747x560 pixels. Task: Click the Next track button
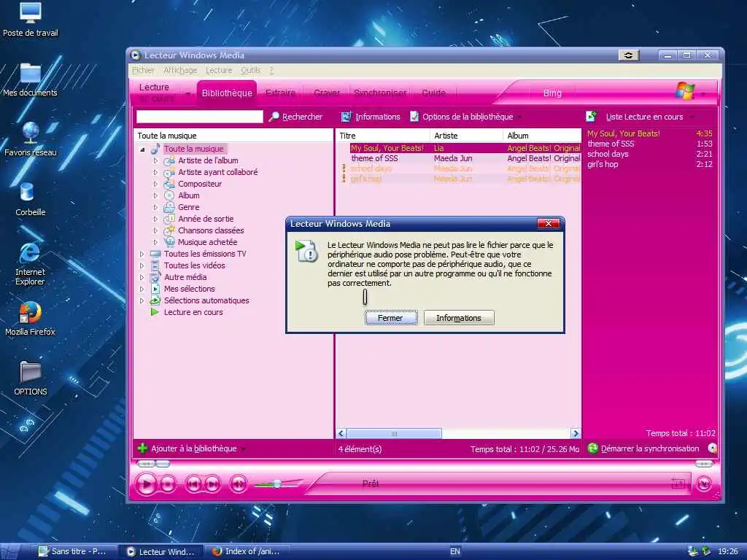(212, 484)
